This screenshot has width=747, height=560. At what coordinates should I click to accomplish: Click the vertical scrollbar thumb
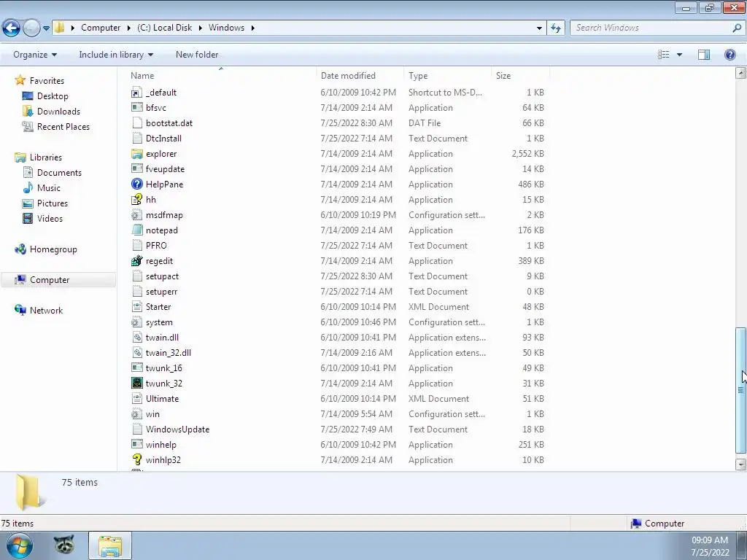pyautogui.click(x=740, y=390)
